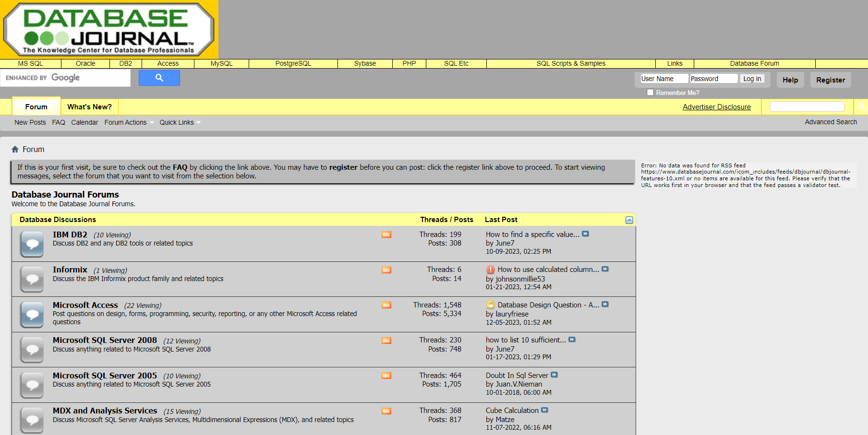Expand the Forum Actions dropdown
This screenshot has width=868, height=435.
coord(129,122)
